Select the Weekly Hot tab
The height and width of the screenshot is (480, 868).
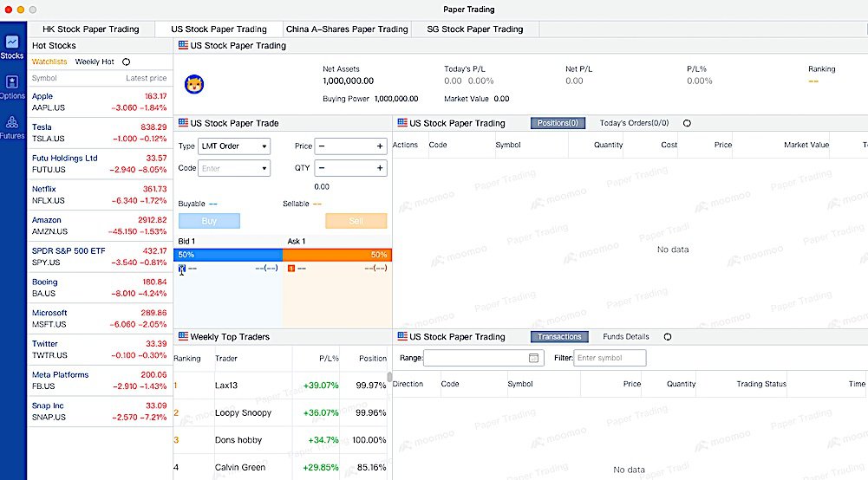click(x=95, y=62)
